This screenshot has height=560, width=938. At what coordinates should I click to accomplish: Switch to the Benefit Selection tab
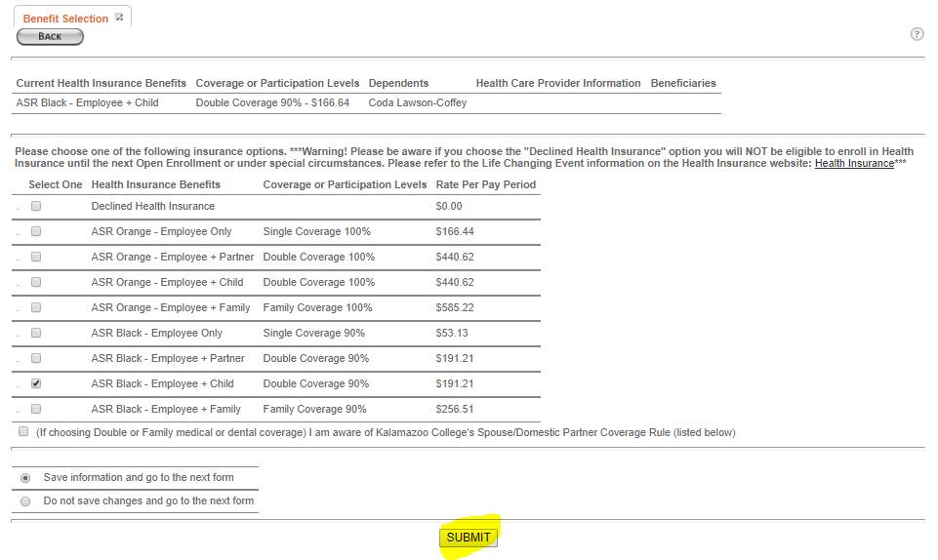65,19
